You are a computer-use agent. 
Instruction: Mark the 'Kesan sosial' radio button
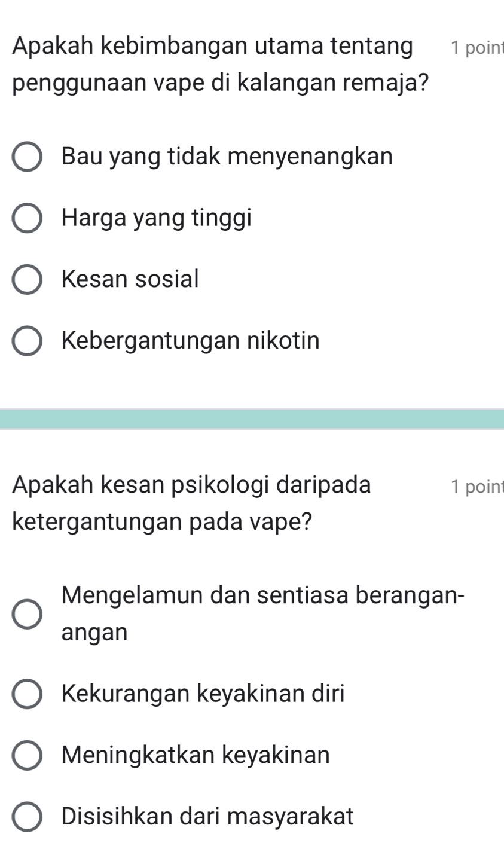click(28, 280)
